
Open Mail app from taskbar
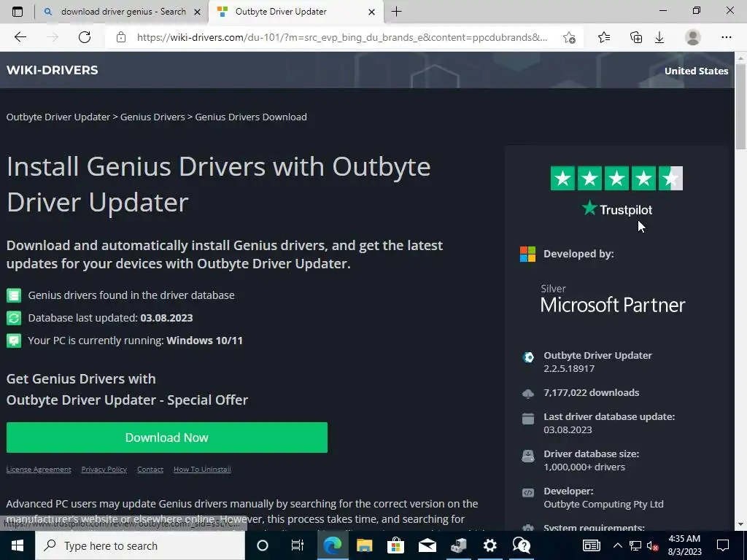(427, 545)
